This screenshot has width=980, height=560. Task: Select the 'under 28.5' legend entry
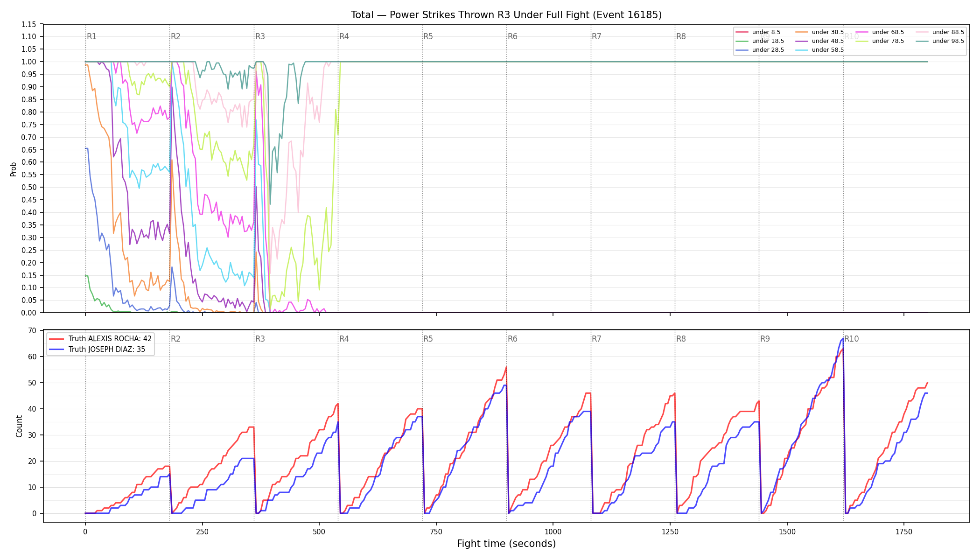(x=760, y=50)
